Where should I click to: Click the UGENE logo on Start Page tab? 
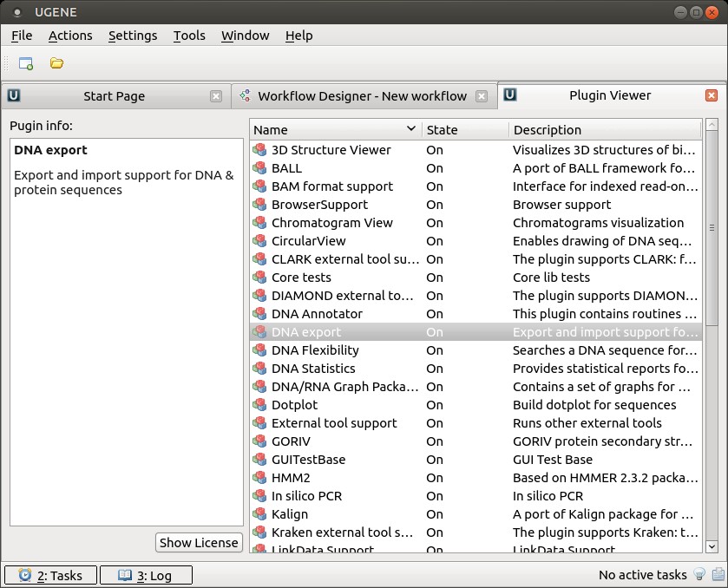[x=14, y=95]
